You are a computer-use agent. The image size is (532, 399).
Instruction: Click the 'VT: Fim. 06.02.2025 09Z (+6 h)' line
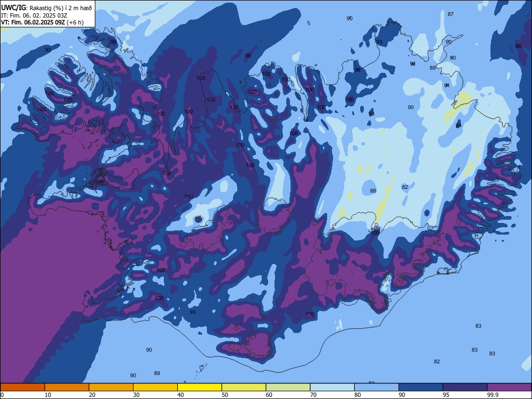point(42,22)
